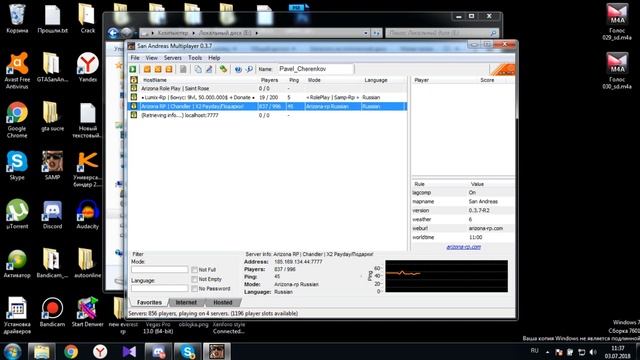Screen dimensions: 640x360
Task: Switch to the Favorites tab
Action: coord(149,302)
